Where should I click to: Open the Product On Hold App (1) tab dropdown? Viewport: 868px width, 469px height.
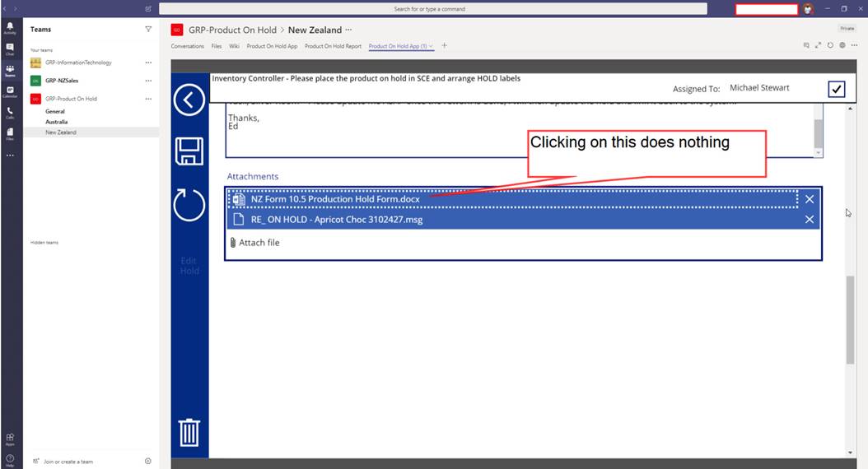click(431, 46)
